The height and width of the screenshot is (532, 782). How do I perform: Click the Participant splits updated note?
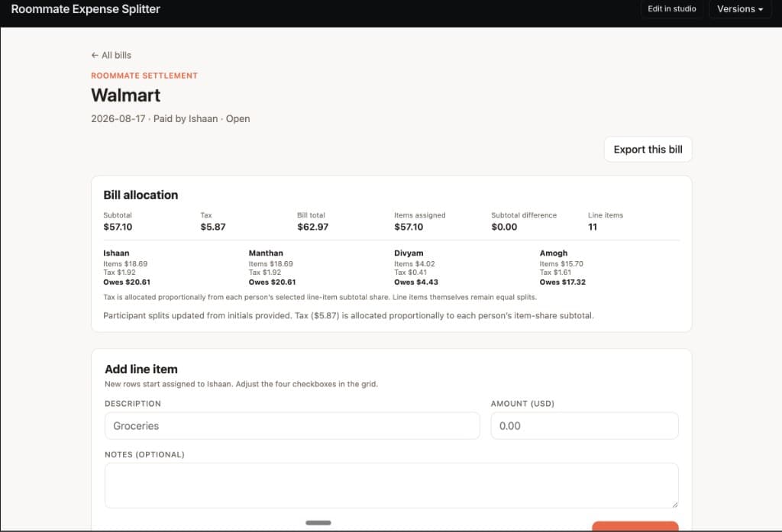click(x=348, y=315)
